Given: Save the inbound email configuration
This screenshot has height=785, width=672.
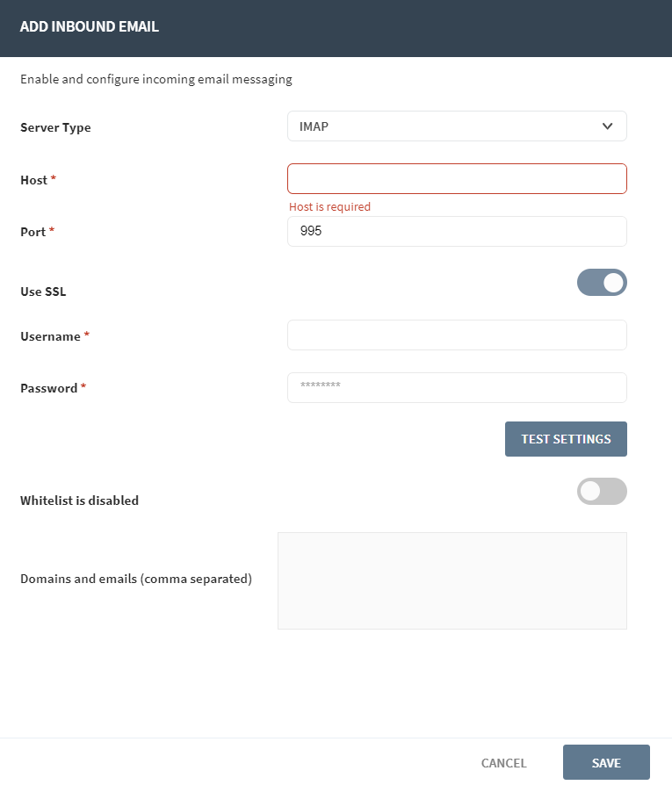Looking at the screenshot, I should (x=606, y=762).
